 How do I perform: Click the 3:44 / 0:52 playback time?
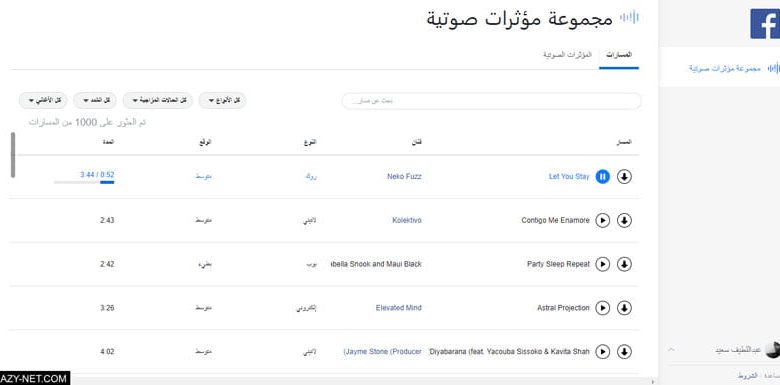(97, 175)
